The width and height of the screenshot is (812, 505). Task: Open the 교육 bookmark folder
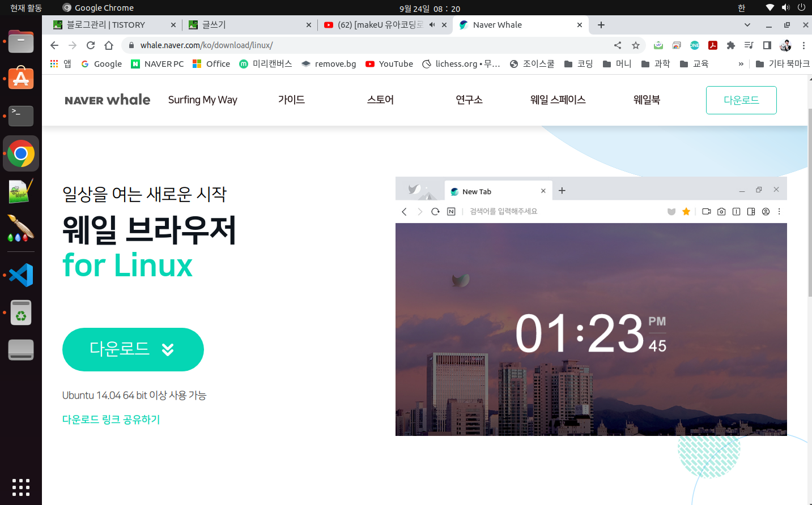(x=694, y=64)
